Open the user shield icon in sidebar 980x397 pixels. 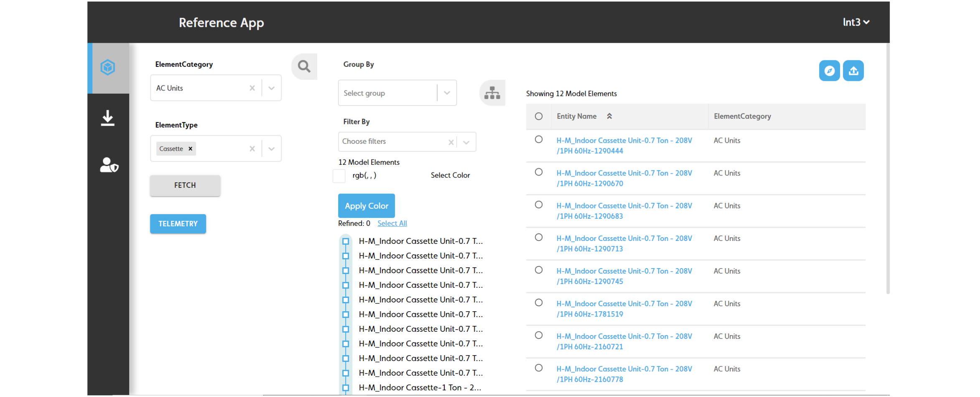click(x=109, y=165)
